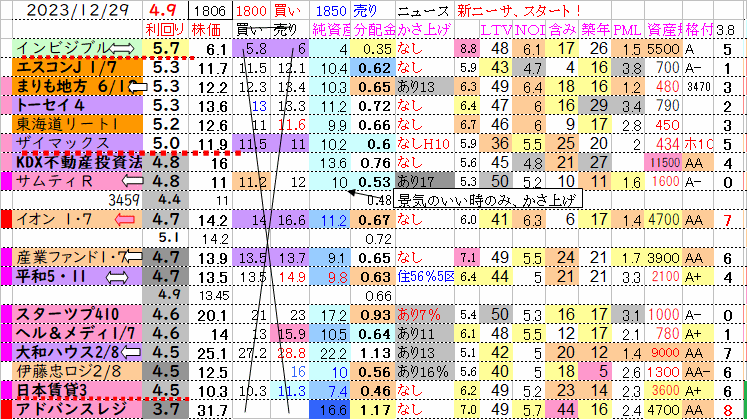Click the magenta marker left of サムティR
This screenshot has width=747, height=419.
point(8,181)
